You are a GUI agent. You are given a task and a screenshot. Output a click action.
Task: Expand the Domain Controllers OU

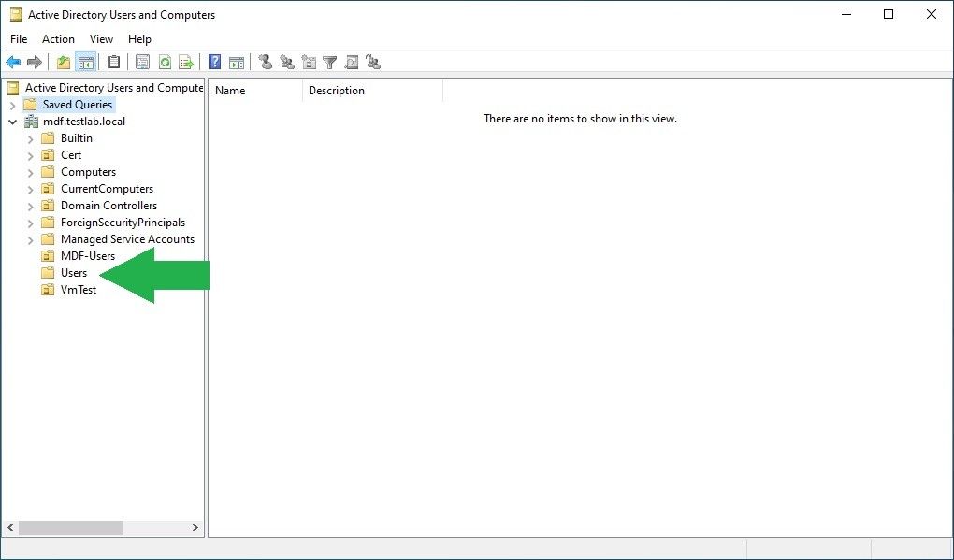31,206
